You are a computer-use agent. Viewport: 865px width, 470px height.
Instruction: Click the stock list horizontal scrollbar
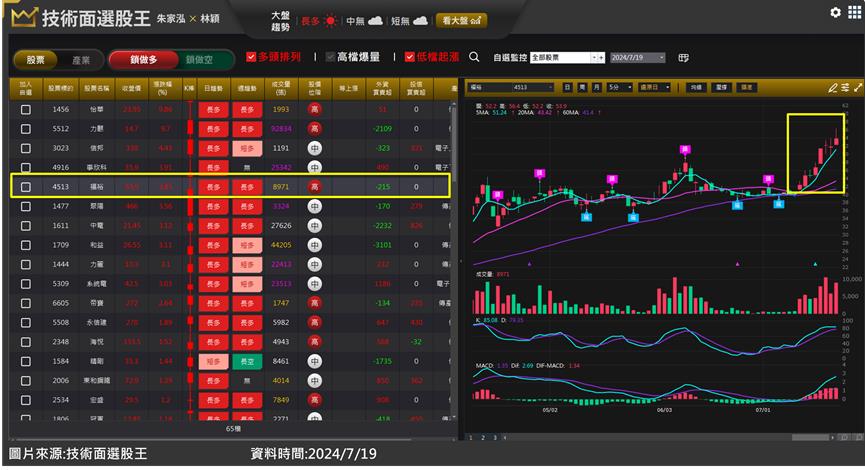[x=211, y=440]
